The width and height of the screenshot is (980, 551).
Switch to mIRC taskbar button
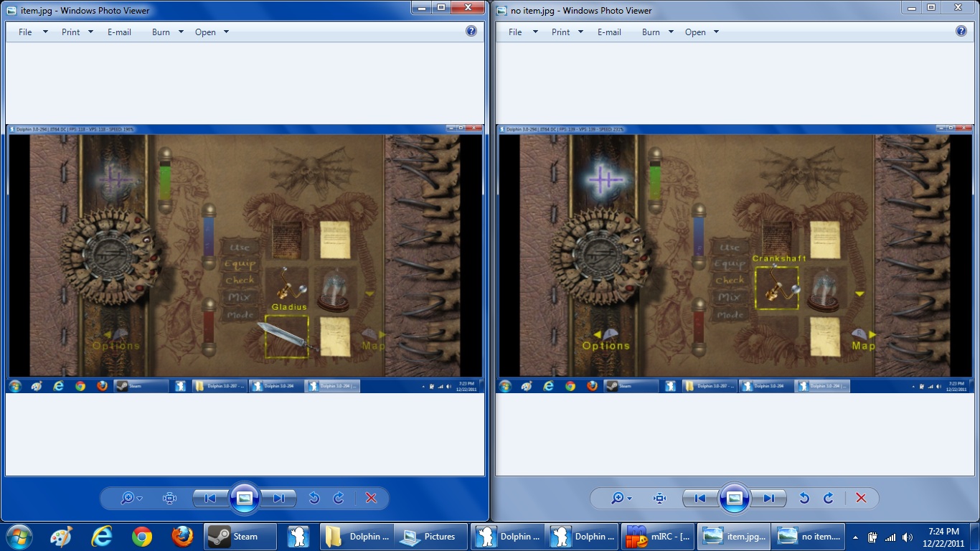pos(659,536)
